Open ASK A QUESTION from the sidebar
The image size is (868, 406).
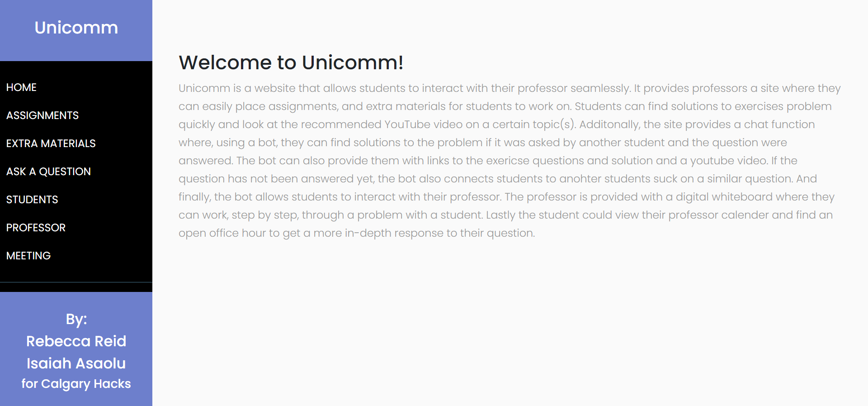click(48, 172)
